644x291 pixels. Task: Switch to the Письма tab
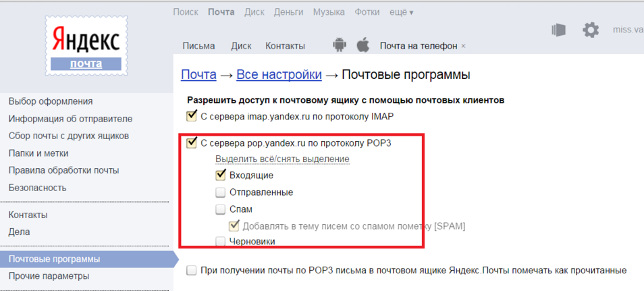198,46
